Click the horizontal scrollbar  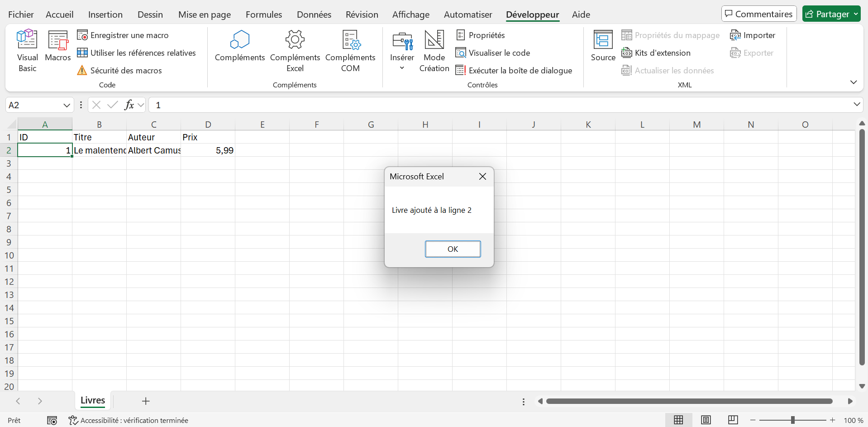tap(689, 401)
